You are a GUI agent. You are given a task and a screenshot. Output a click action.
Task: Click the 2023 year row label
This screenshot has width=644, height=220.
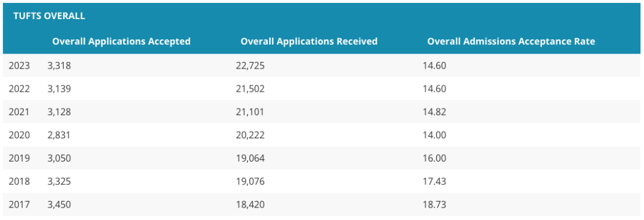click(x=19, y=65)
